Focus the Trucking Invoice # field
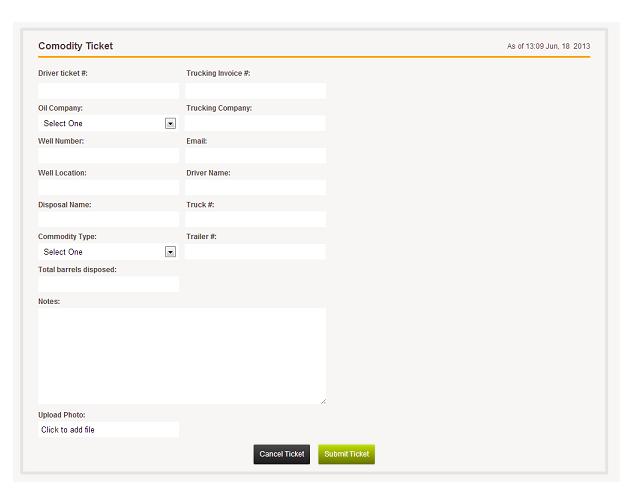 [x=256, y=91]
